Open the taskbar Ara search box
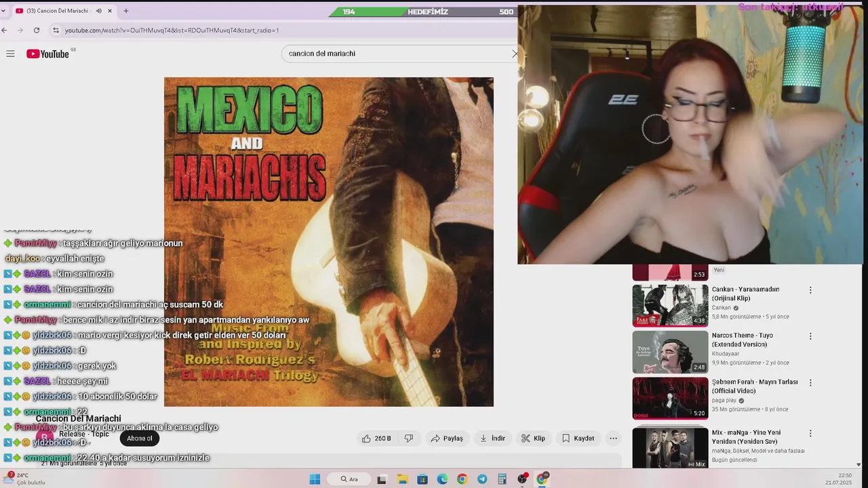Image resolution: width=868 pixels, height=488 pixels. pyautogui.click(x=350, y=479)
